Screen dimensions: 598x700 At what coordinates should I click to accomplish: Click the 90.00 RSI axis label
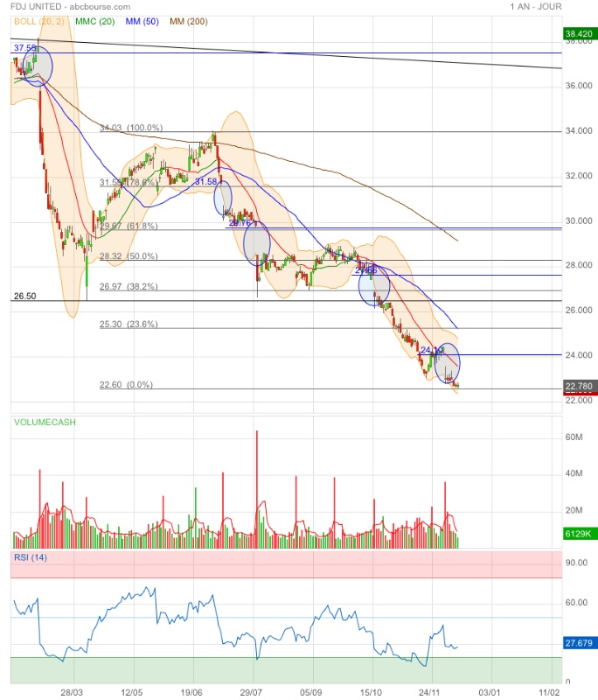[576, 563]
